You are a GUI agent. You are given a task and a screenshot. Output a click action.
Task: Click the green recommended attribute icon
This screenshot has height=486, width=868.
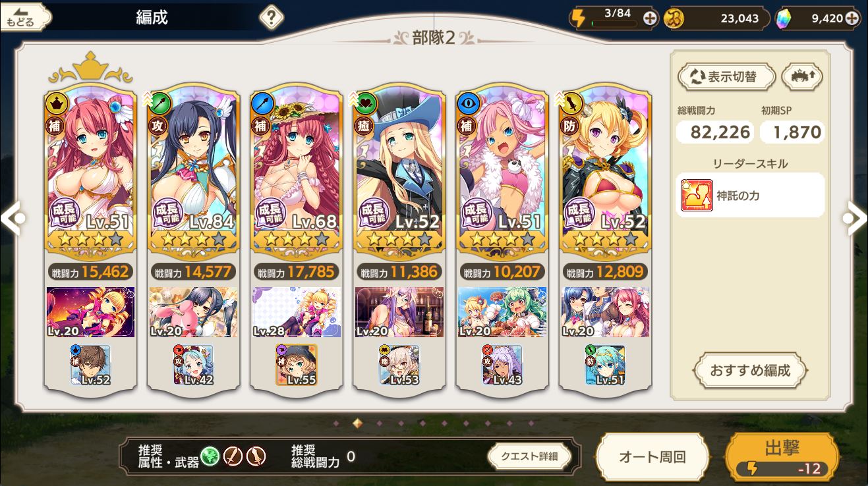tap(210, 455)
